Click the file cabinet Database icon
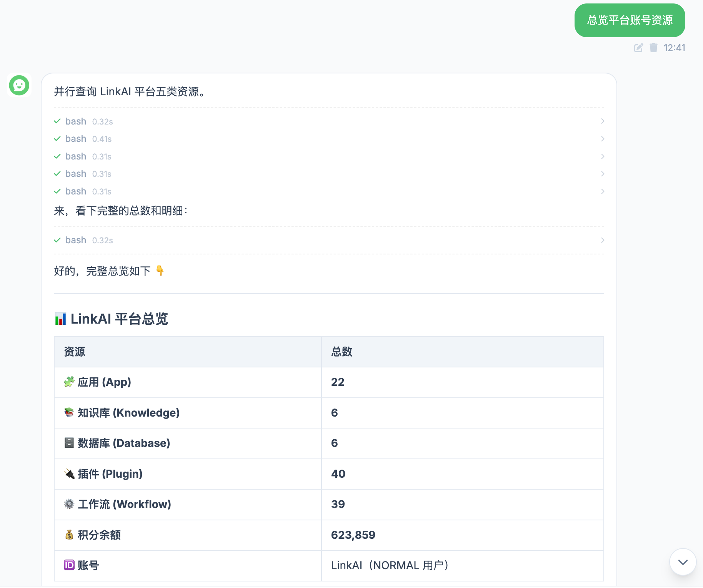Viewport: 703px width, 588px height. 69,443
